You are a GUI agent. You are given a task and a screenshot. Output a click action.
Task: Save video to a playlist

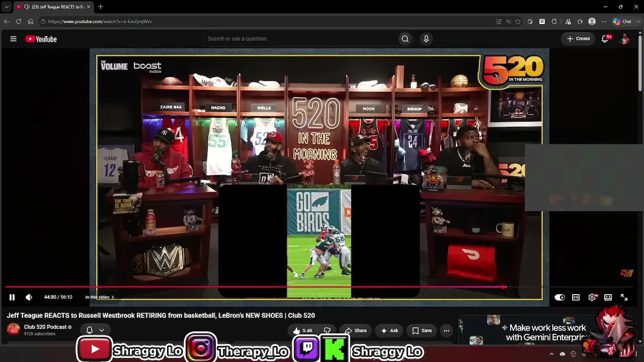(x=422, y=330)
